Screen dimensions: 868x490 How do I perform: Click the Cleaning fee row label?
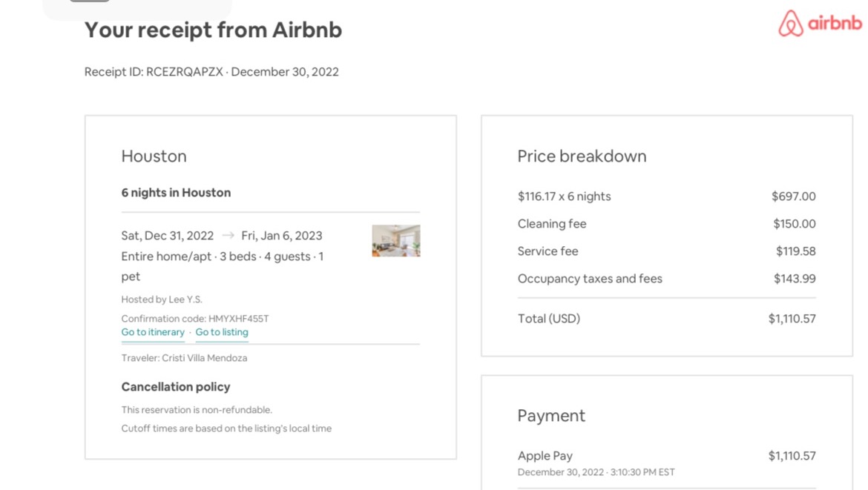click(551, 224)
